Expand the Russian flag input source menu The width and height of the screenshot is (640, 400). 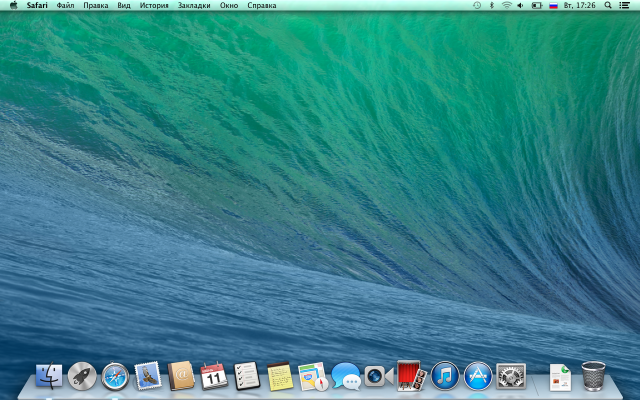(552, 5)
